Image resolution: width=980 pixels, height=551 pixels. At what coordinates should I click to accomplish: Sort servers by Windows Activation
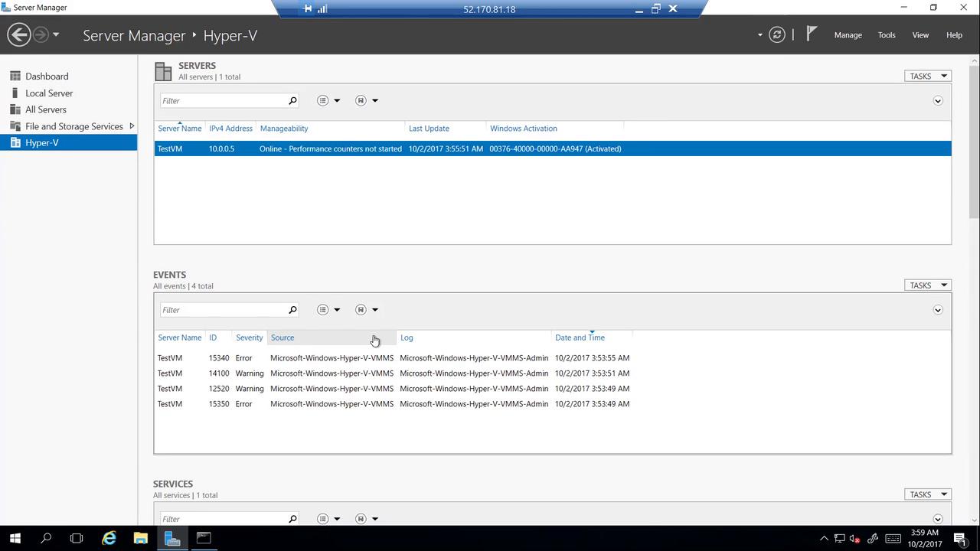click(555, 129)
